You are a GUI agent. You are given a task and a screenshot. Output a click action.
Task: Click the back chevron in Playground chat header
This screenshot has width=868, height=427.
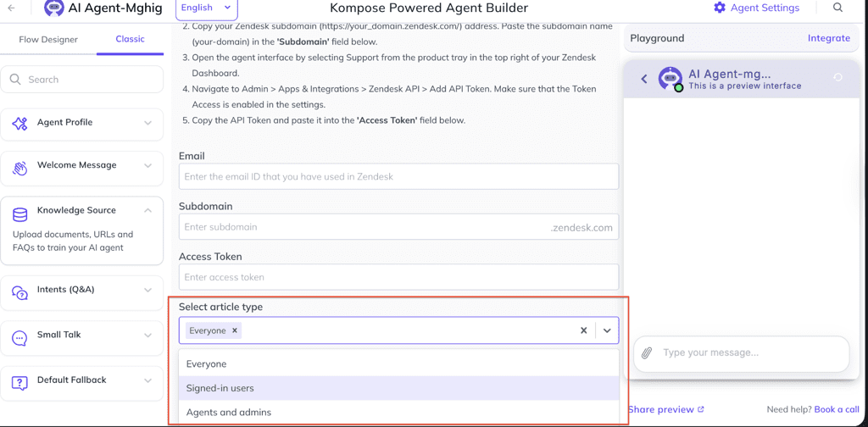click(x=644, y=79)
